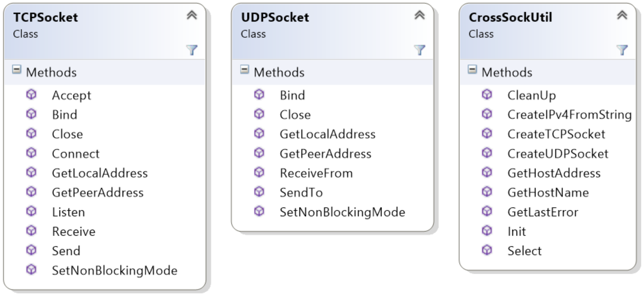
Task: Toggle the Methods section in CrossSockUtil
Action: click(472, 69)
